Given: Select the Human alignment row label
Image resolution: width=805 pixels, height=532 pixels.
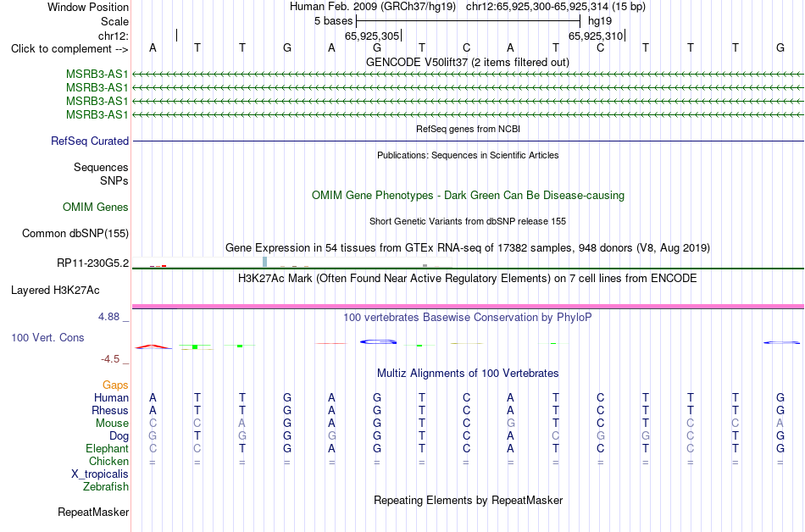Looking at the screenshot, I should tap(111, 397).
